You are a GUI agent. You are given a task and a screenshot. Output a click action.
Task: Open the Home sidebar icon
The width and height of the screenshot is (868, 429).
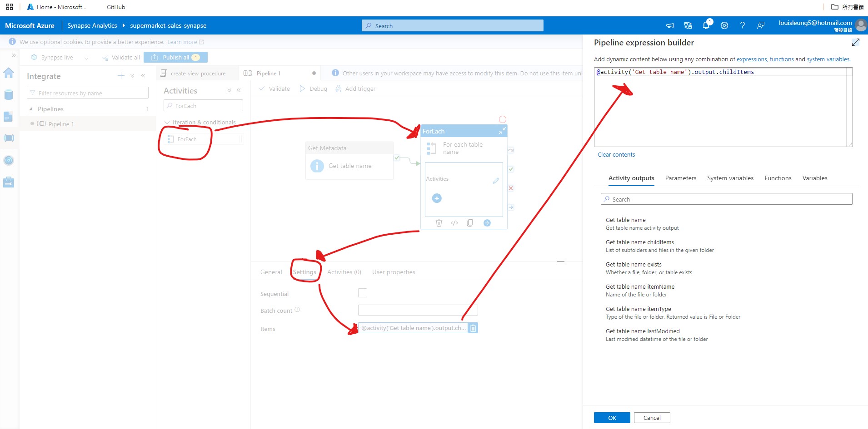(9, 73)
